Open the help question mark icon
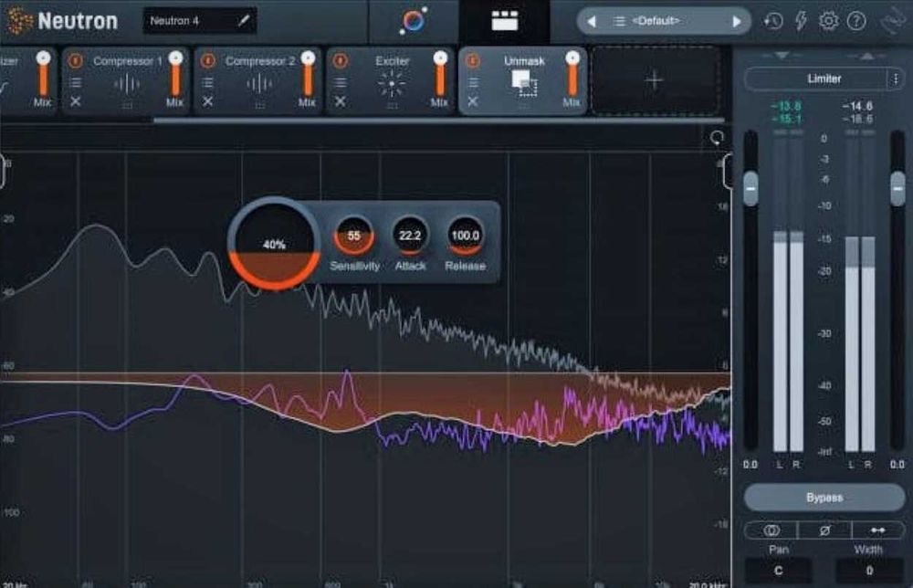Screen dimensions: 913x588 click(856, 22)
